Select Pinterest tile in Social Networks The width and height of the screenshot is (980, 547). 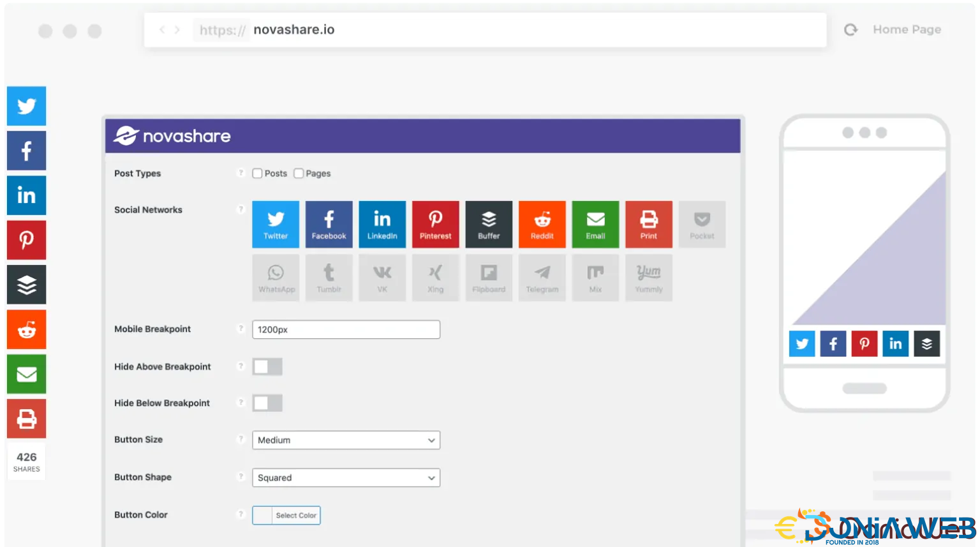click(435, 225)
